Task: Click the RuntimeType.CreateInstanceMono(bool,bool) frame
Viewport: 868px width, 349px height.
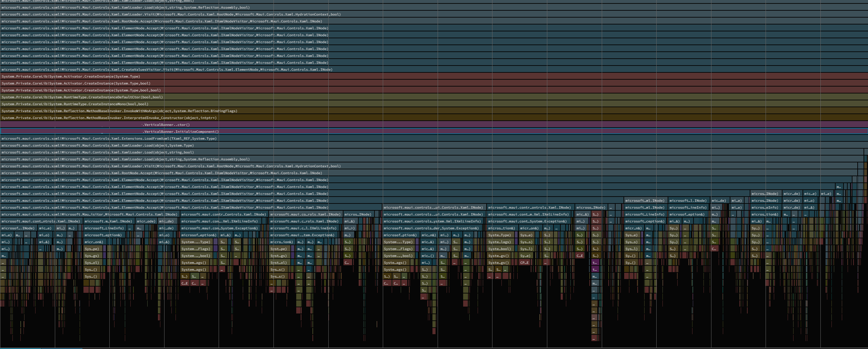Action: click(434, 104)
